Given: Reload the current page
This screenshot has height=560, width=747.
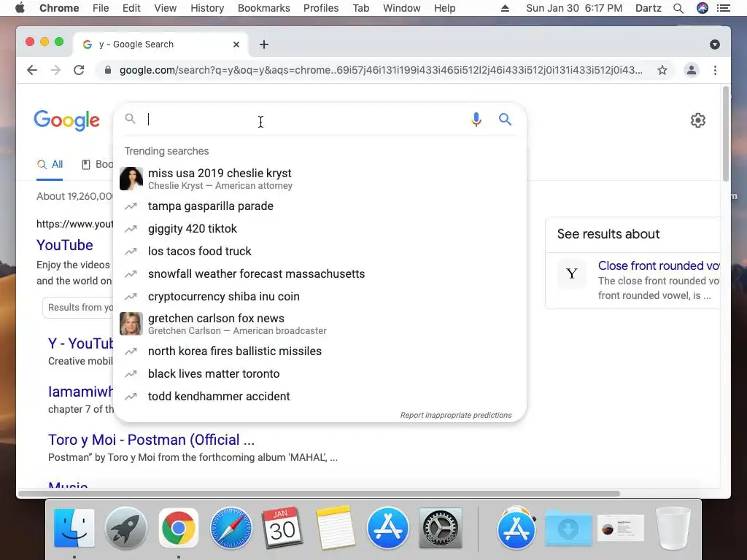Looking at the screenshot, I should (79, 70).
